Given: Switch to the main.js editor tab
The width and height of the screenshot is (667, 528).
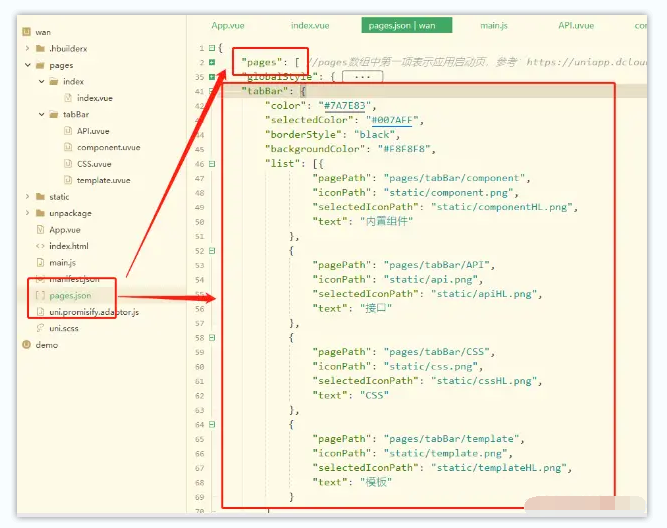Looking at the screenshot, I should click(x=494, y=24).
